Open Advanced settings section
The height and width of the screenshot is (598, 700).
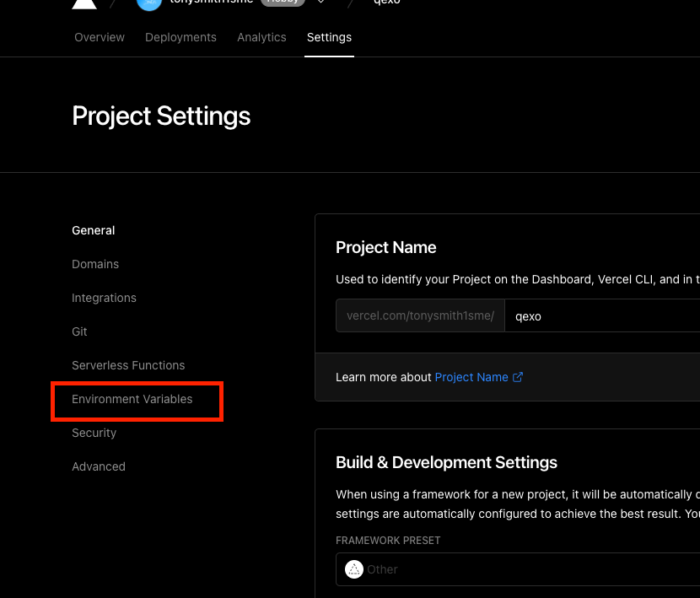[x=99, y=466]
